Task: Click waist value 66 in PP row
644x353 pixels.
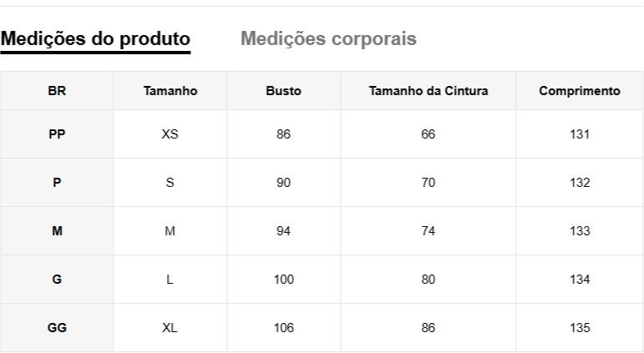Action: [428, 134]
